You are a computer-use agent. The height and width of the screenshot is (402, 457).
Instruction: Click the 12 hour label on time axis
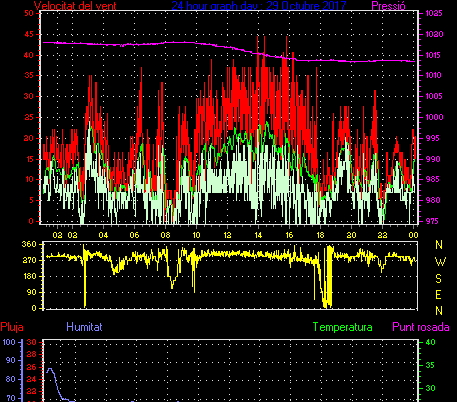point(227,235)
